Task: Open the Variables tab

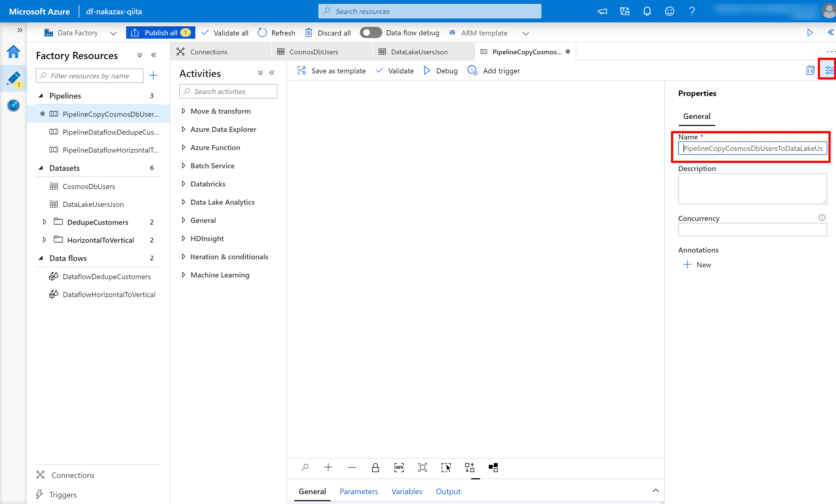Action: 407,491
